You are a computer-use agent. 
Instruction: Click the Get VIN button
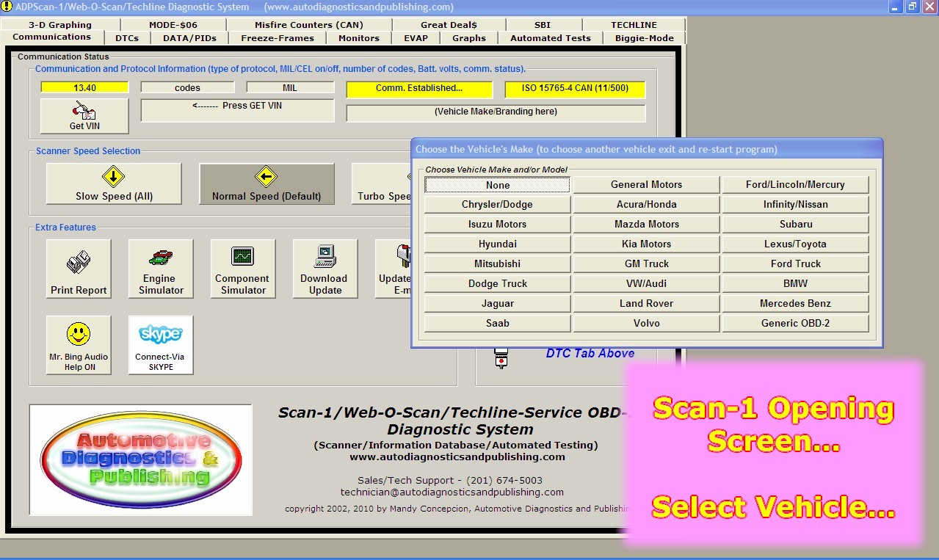[x=84, y=115]
